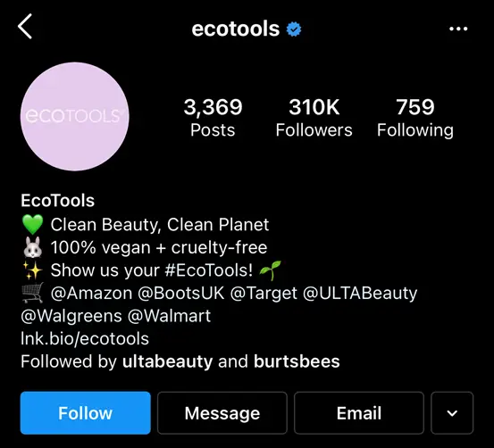Screen dimensions: 494x448
Task: Tap the blue Follow button
Action: (86, 412)
